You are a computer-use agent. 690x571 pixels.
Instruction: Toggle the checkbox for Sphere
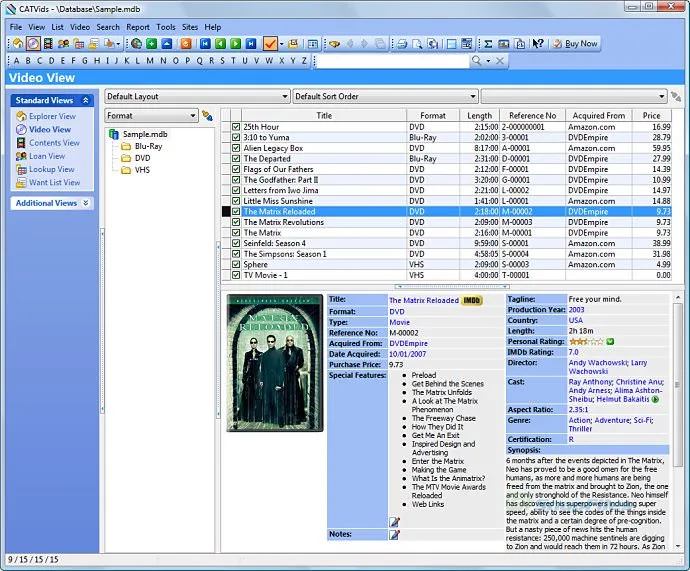point(236,264)
